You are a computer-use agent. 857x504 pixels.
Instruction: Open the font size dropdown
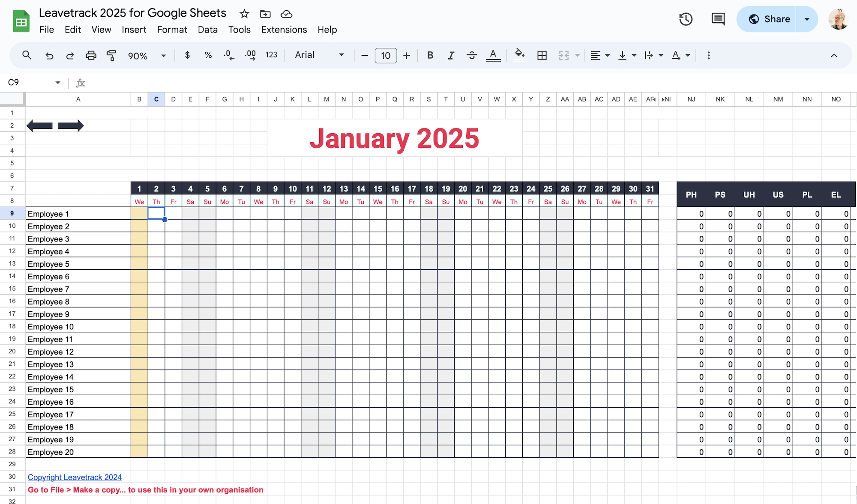(385, 55)
